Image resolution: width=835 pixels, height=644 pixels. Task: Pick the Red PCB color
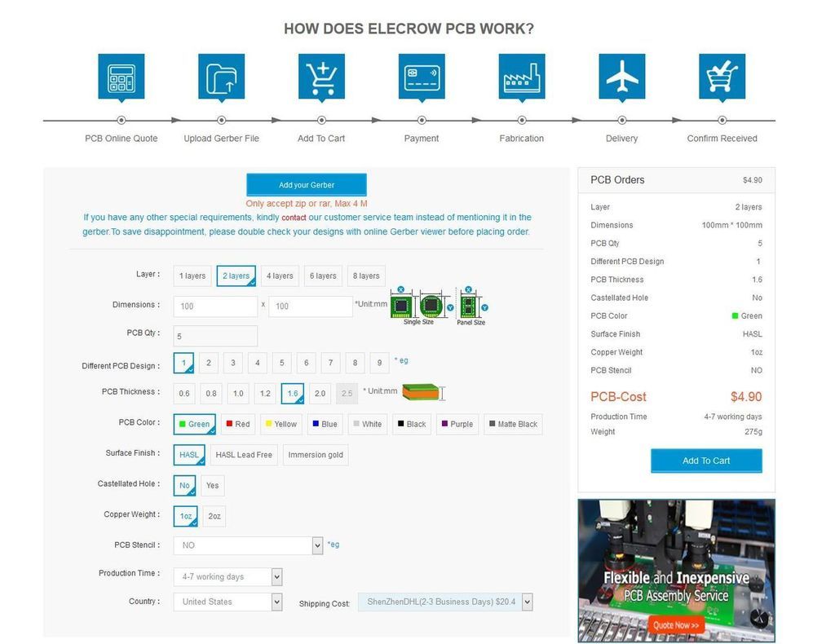pyautogui.click(x=238, y=424)
